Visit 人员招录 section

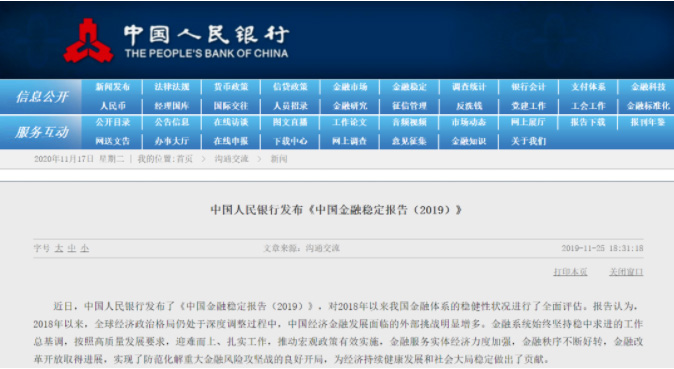coord(291,106)
